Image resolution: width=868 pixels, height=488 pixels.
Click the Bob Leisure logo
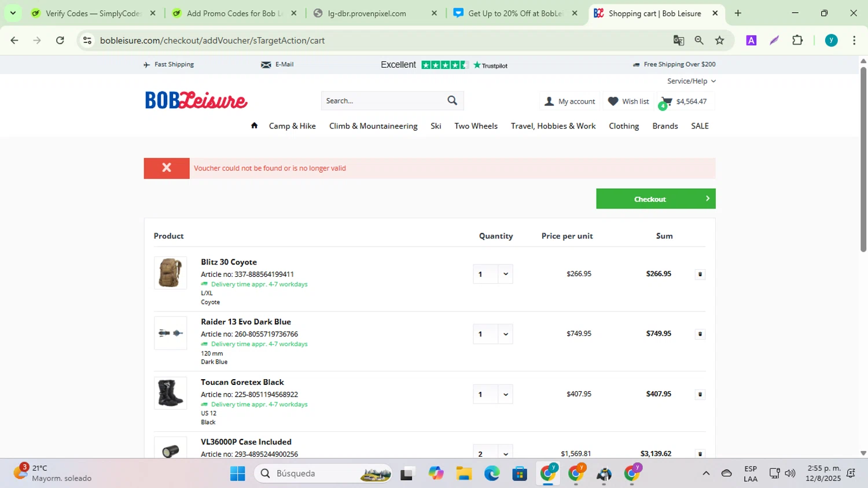click(196, 100)
